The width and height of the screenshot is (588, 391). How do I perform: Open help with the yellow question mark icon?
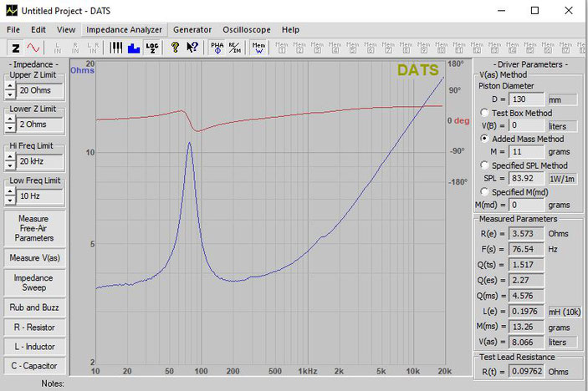[x=175, y=48]
